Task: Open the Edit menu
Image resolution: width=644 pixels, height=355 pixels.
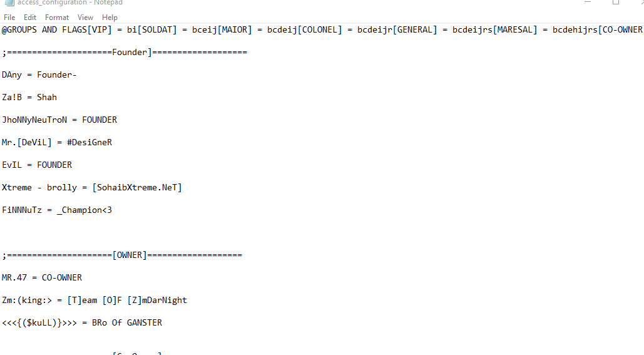Action: coord(30,18)
